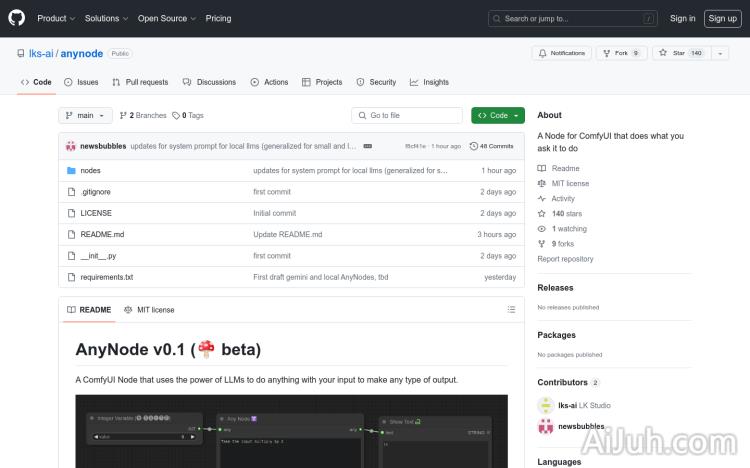Open the Security tab
Viewport: 750px width, 468px height.
tap(376, 82)
